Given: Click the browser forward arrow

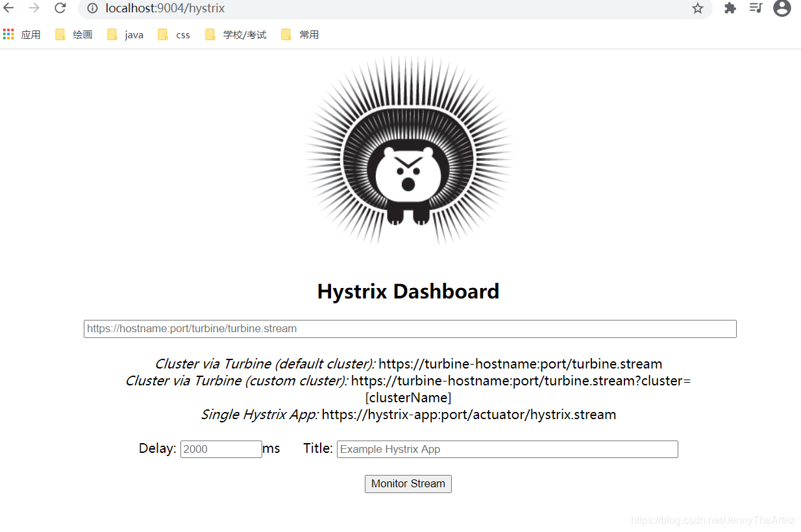Looking at the screenshot, I should click(34, 8).
